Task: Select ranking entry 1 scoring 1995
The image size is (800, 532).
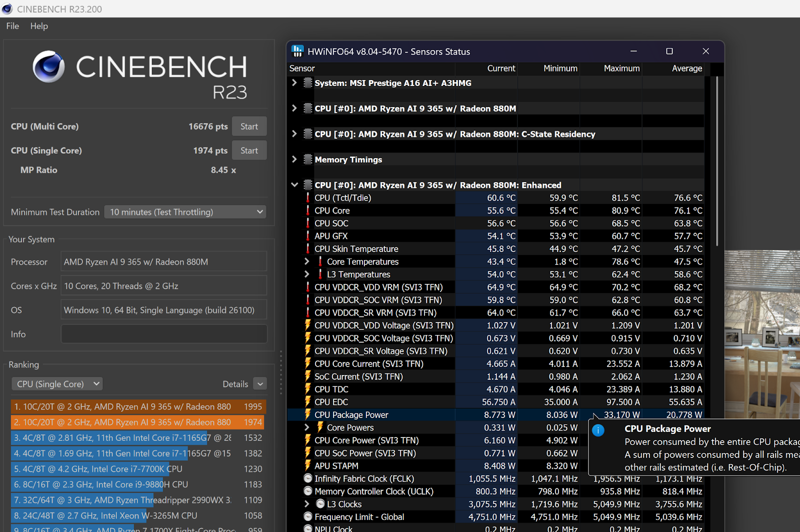Action: pos(138,406)
